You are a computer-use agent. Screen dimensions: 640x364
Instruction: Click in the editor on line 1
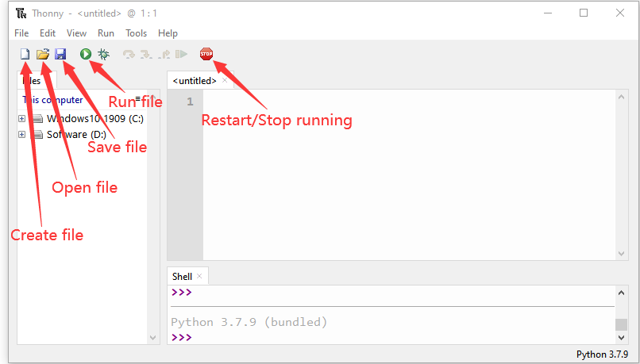408,102
